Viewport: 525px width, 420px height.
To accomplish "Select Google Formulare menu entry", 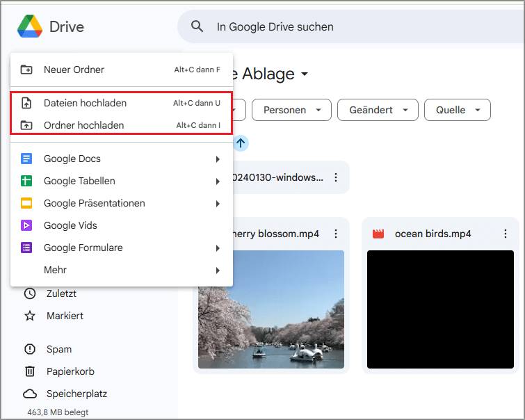I will click(122, 248).
